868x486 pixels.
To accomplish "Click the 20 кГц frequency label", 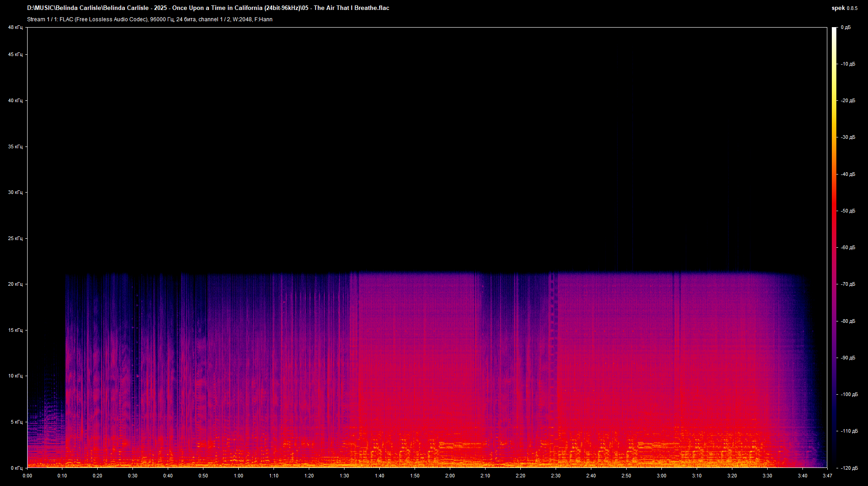I will point(15,284).
